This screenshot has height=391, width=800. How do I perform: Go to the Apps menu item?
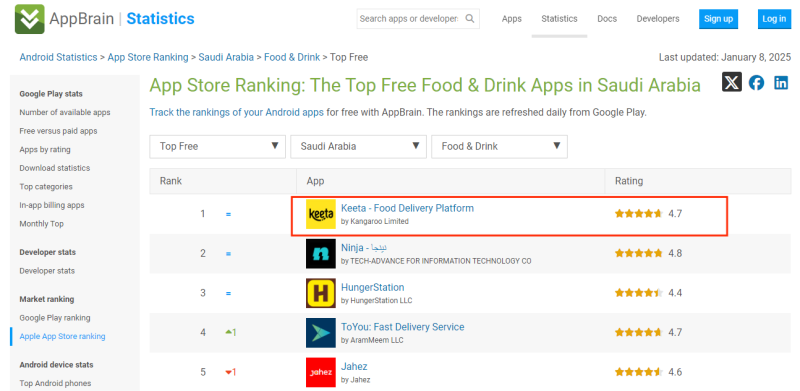[x=512, y=19]
